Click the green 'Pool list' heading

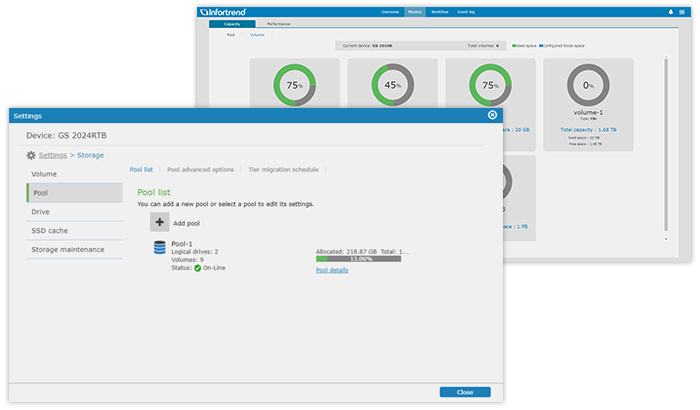[154, 192]
